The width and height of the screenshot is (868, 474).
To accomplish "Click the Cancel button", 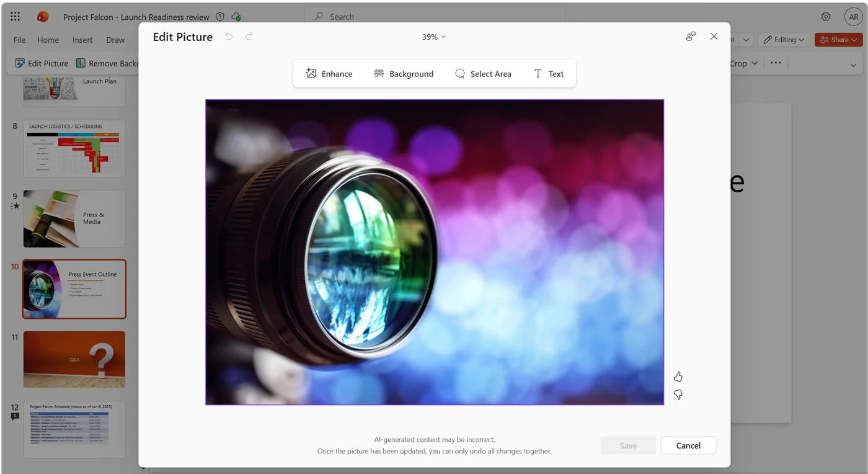I will [688, 445].
